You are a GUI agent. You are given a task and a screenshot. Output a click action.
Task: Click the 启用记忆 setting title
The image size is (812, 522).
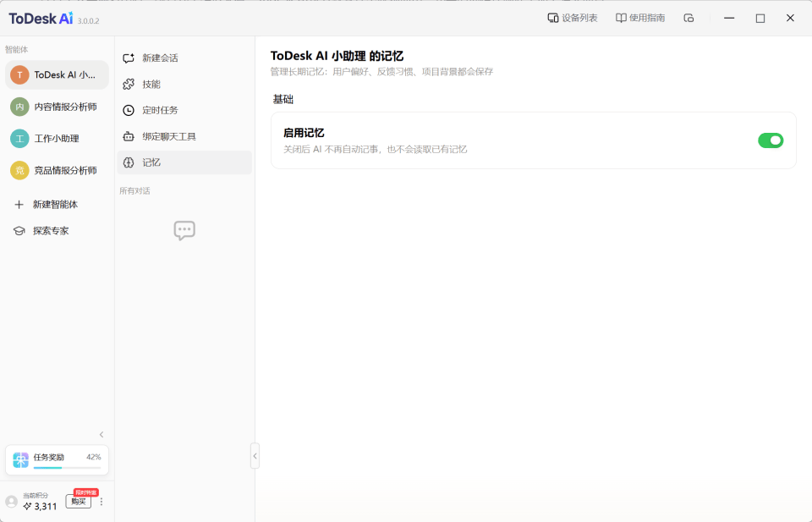(x=304, y=133)
